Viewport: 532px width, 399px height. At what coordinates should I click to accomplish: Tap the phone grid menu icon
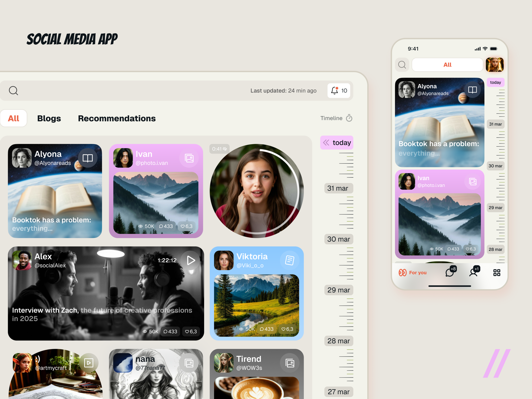(497, 272)
